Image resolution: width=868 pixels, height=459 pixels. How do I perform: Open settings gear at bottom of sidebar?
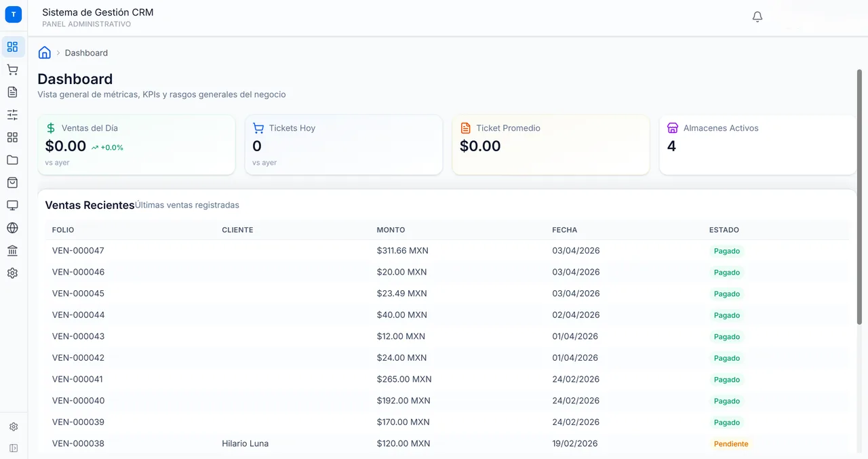14,427
